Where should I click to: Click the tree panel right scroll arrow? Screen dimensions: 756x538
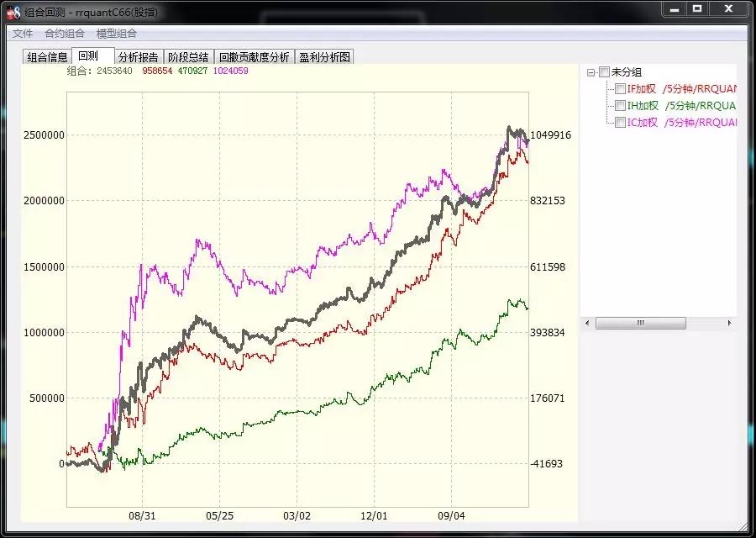pyautogui.click(x=729, y=323)
